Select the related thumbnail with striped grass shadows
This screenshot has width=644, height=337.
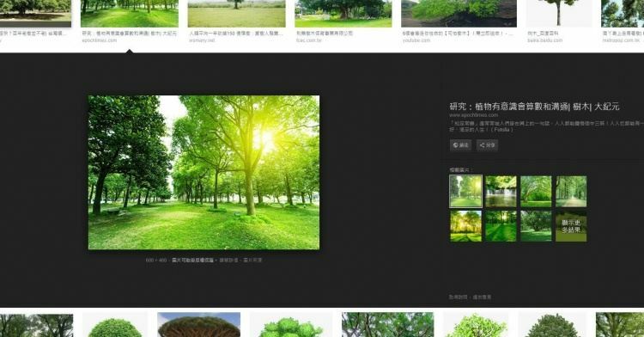pos(501,226)
